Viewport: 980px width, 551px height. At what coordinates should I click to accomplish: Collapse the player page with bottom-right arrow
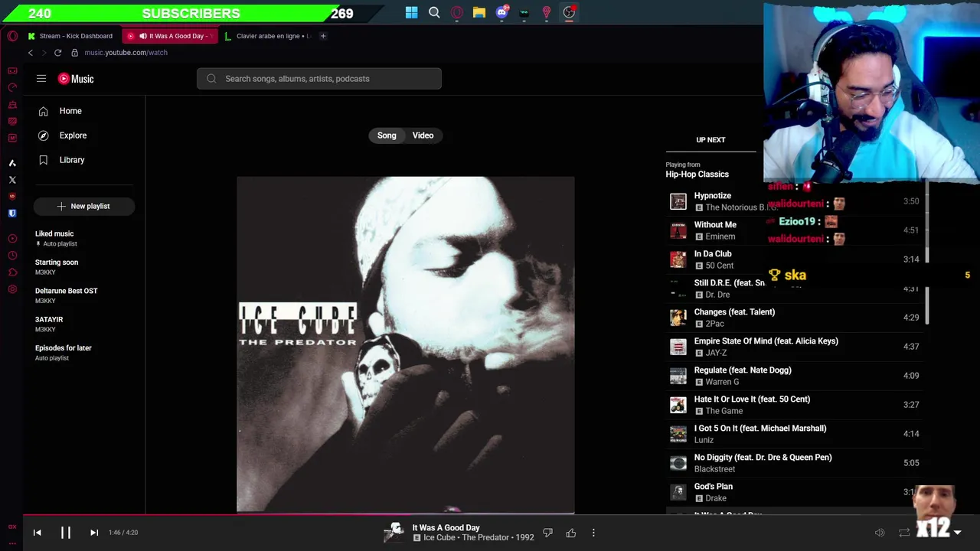957,533
